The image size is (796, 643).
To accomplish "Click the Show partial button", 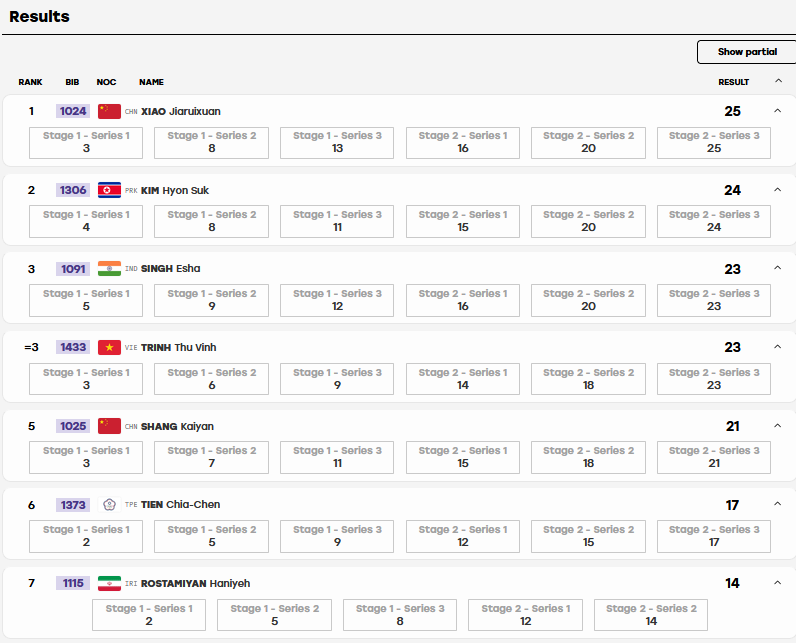I will pos(747,52).
